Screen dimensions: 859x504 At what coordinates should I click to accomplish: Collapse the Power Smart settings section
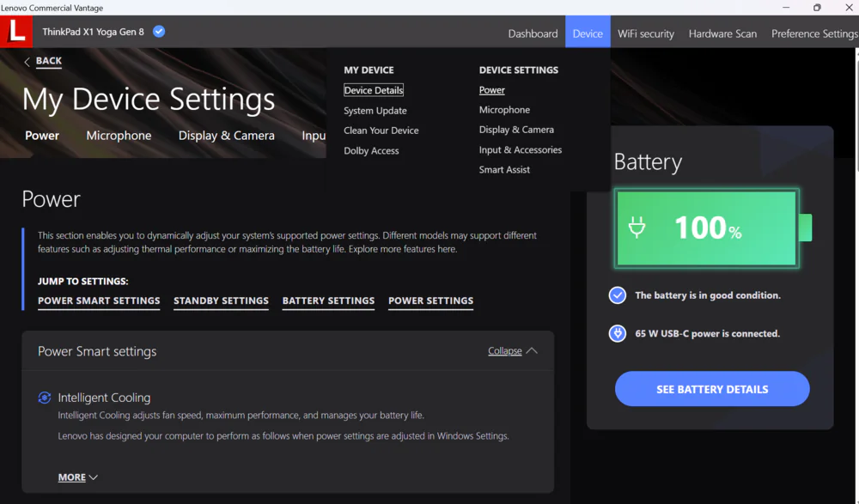click(x=513, y=350)
